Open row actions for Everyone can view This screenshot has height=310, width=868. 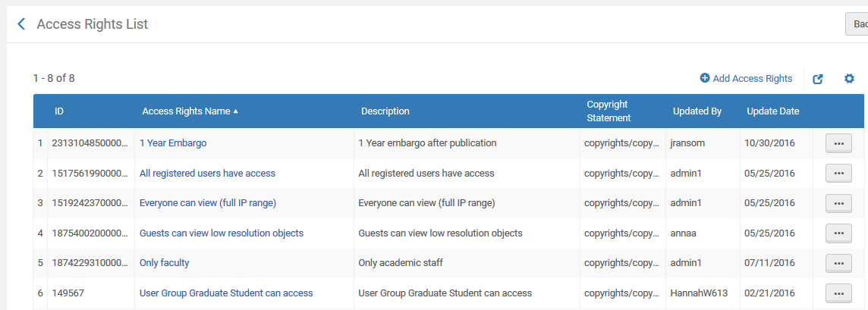(x=838, y=203)
